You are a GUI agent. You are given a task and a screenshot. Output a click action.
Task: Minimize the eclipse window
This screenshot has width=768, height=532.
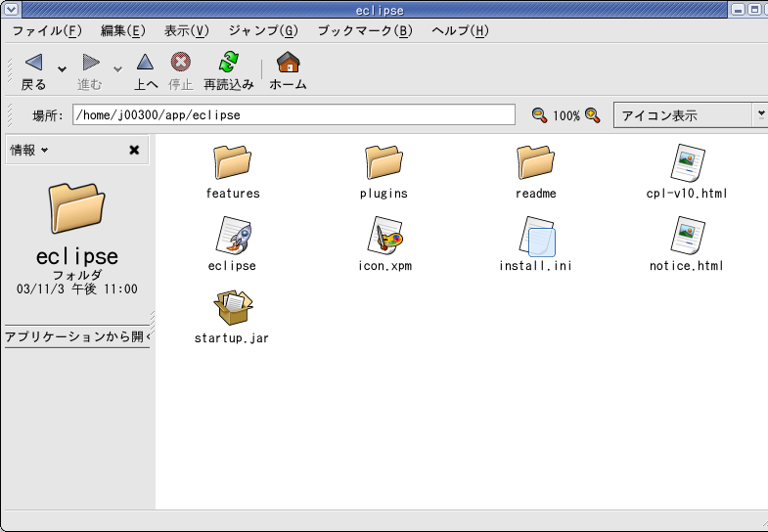point(739,9)
